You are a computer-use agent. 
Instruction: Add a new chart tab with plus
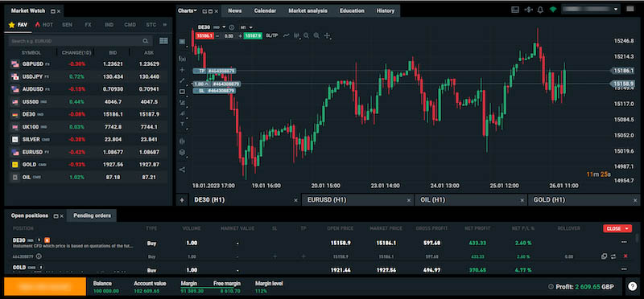click(x=182, y=200)
